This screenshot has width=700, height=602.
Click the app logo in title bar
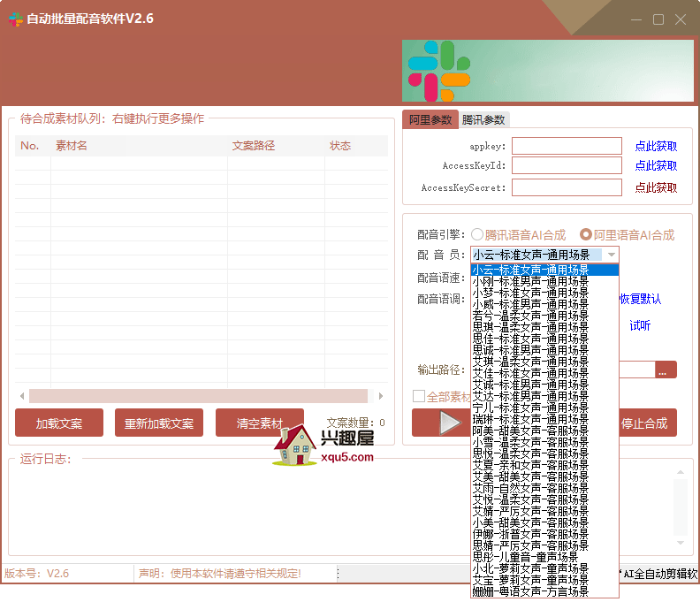coord(16,19)
